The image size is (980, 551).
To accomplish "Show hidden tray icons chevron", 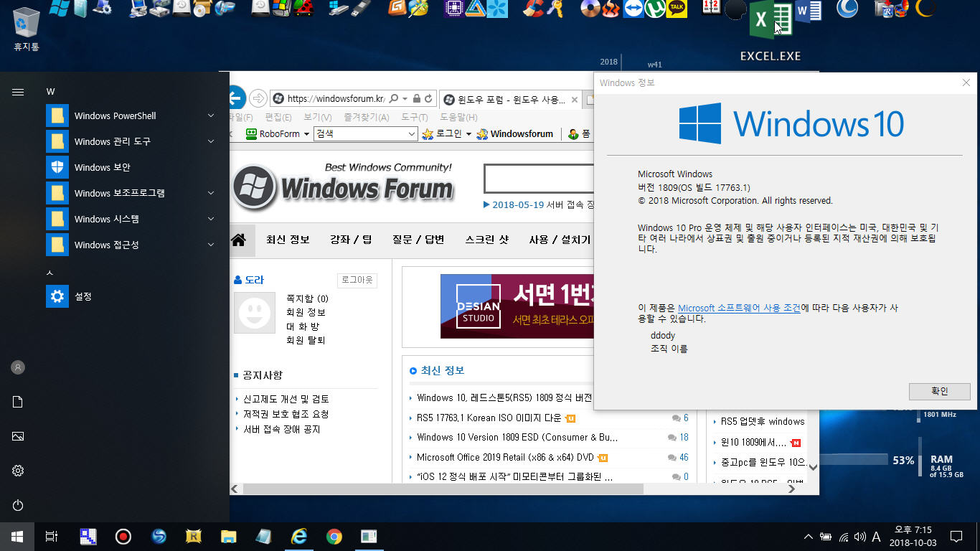I will tap(808, 537).
